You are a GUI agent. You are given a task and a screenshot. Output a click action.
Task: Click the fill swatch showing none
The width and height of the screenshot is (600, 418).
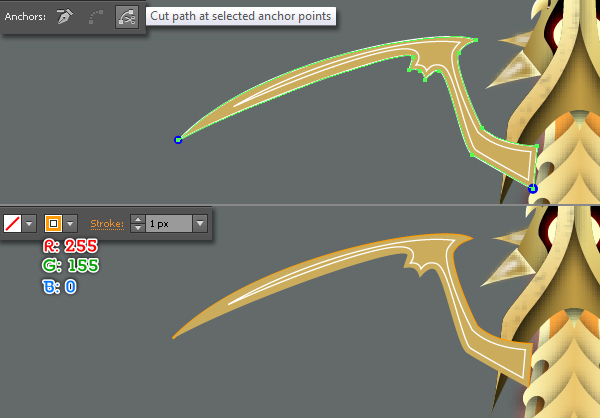pyautogui.click(x=12, y=224)
